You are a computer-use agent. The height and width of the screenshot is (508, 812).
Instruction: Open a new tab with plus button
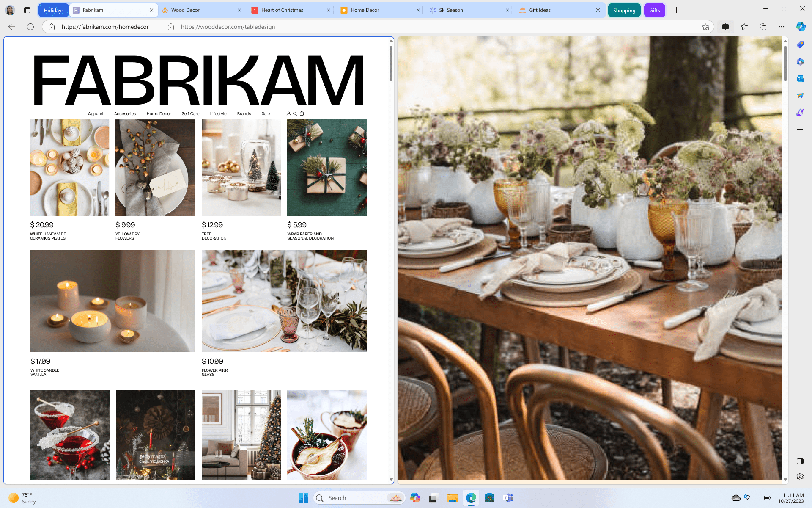[x=676, y=10]
